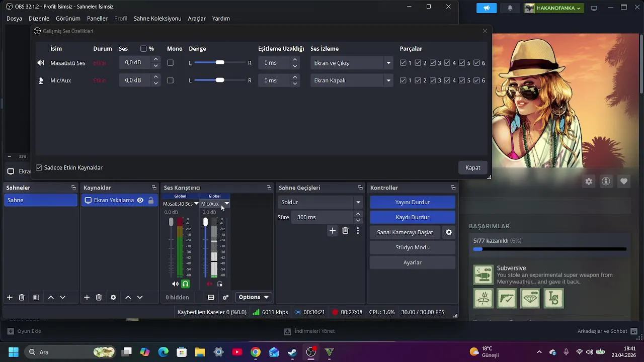Uncheck track 3 for Mic/Aux
644x362 pixels.
click(x=432, y=80)
